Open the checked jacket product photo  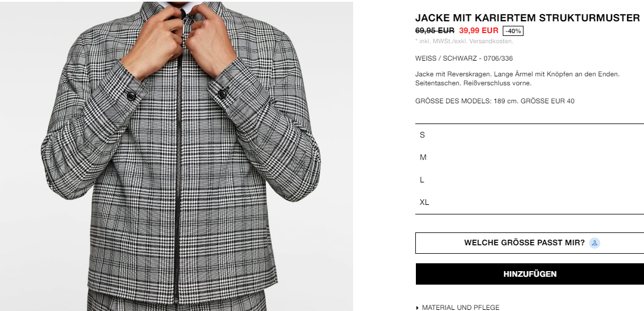pos(177,155)
